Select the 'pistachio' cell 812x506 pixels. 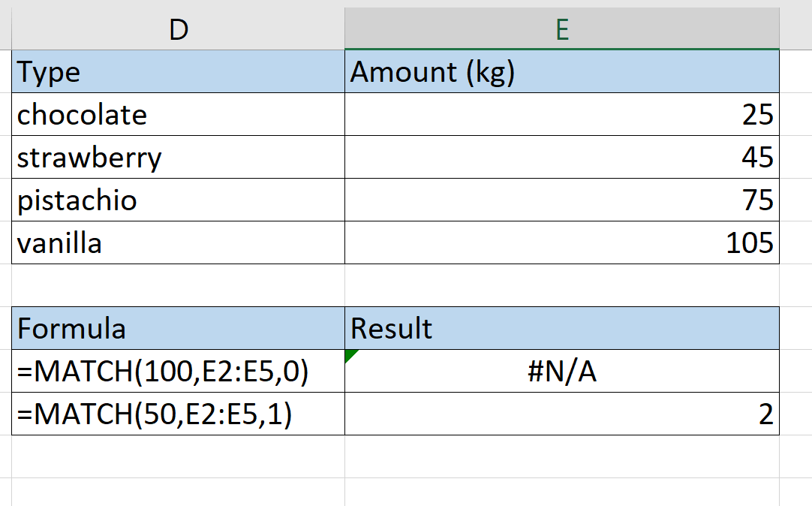point(178,200)
